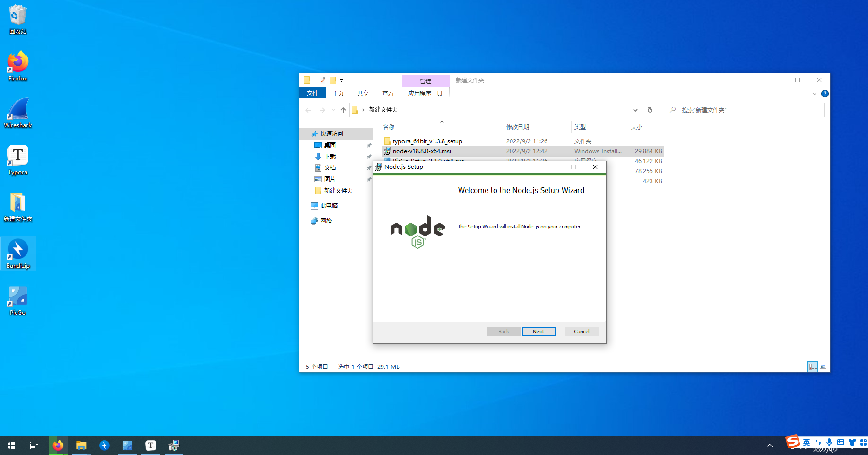The height and width of the screenshot is (455, 868).
Task: Open recent locations dropdown in Explorer
Action: 333,110
